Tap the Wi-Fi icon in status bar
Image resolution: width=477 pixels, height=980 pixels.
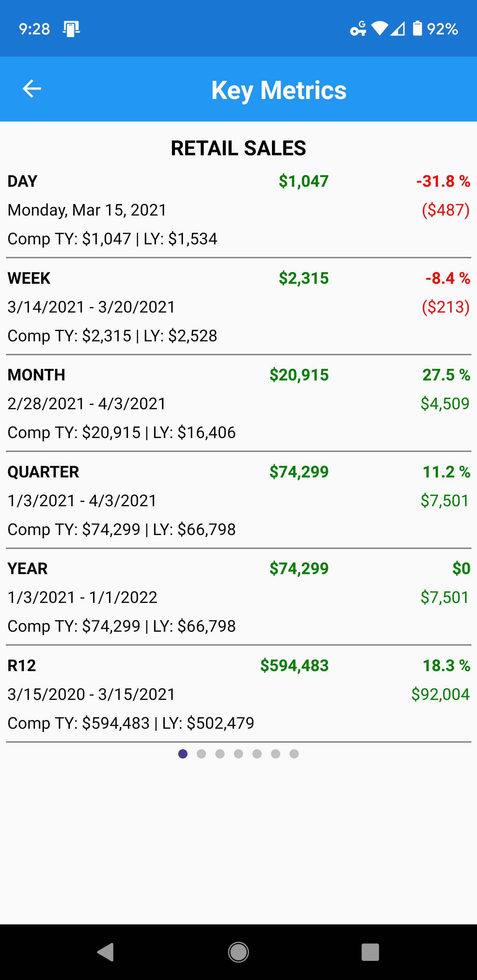[x=379, y=28]
